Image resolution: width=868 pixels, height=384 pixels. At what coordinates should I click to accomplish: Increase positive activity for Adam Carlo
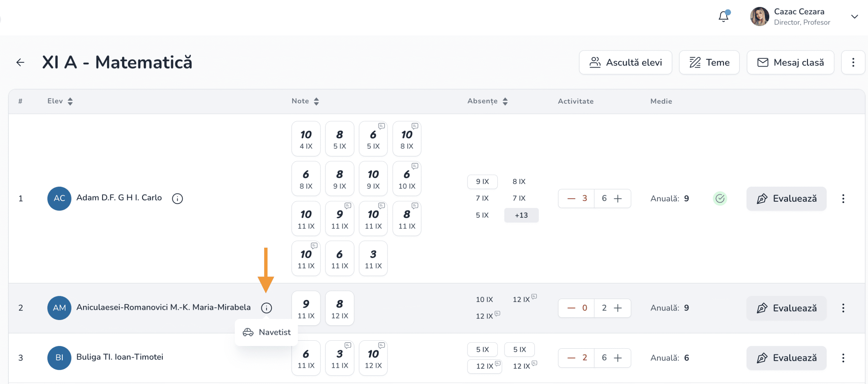[618, 199]
